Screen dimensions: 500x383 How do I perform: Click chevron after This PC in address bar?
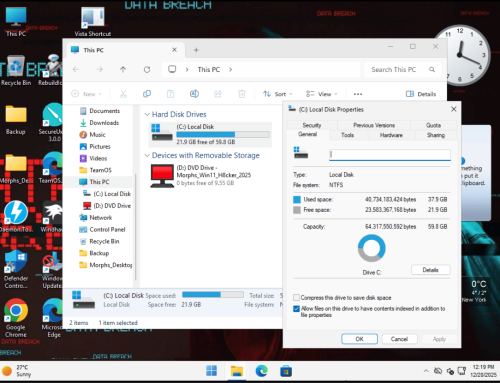click(230, 69)
